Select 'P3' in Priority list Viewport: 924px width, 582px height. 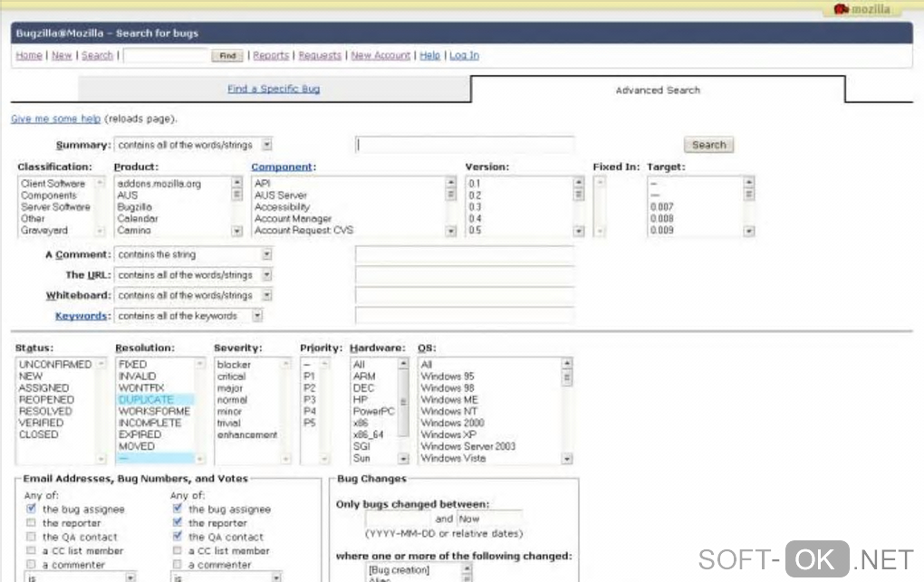(x=310, y=399)
